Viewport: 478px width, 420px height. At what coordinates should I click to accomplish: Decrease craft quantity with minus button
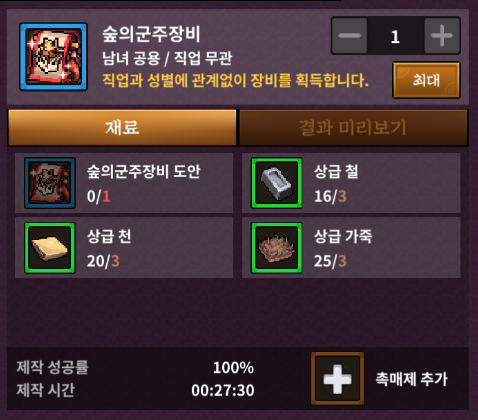pos(349,35)
